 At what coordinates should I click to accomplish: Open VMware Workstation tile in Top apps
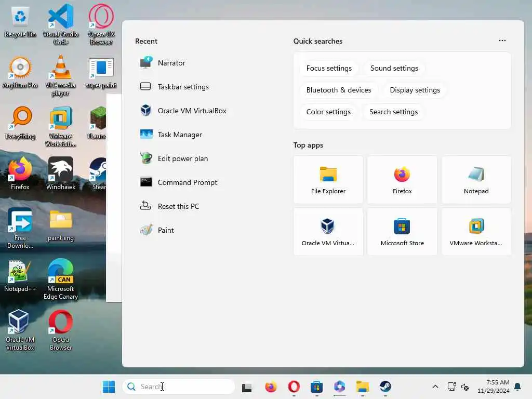pyautogui.click(x=476, y=232)
